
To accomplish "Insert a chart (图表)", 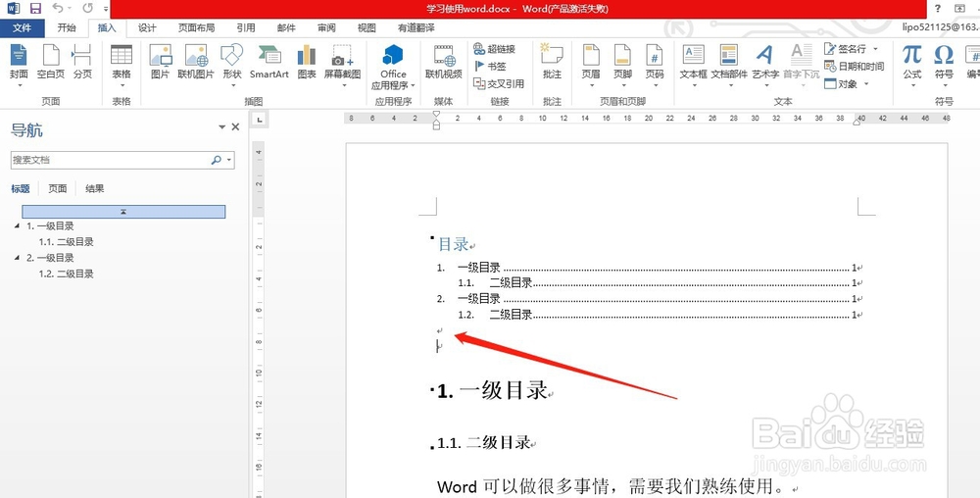I will (x=306, y=63).
